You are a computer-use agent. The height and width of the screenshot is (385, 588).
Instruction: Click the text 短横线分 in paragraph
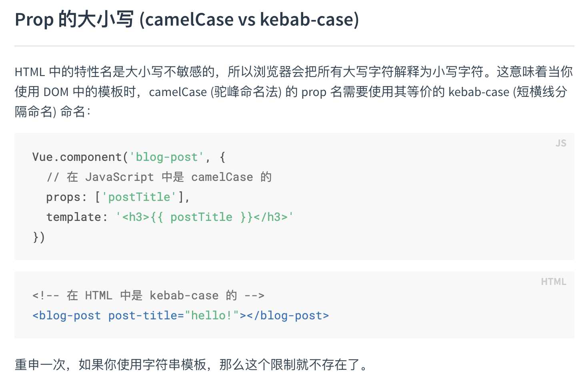click(542, 92)
